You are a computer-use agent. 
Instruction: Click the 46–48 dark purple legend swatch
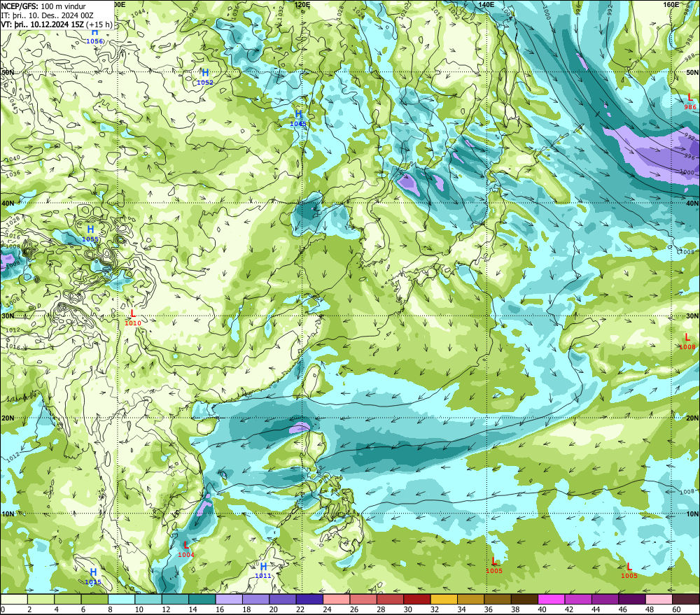(631, 600)
